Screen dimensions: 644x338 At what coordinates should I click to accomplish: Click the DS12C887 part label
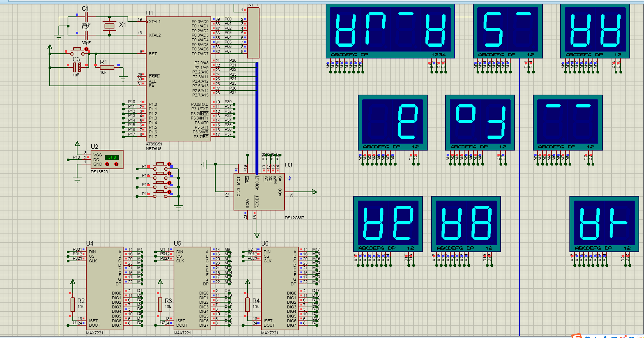(294, 218)
